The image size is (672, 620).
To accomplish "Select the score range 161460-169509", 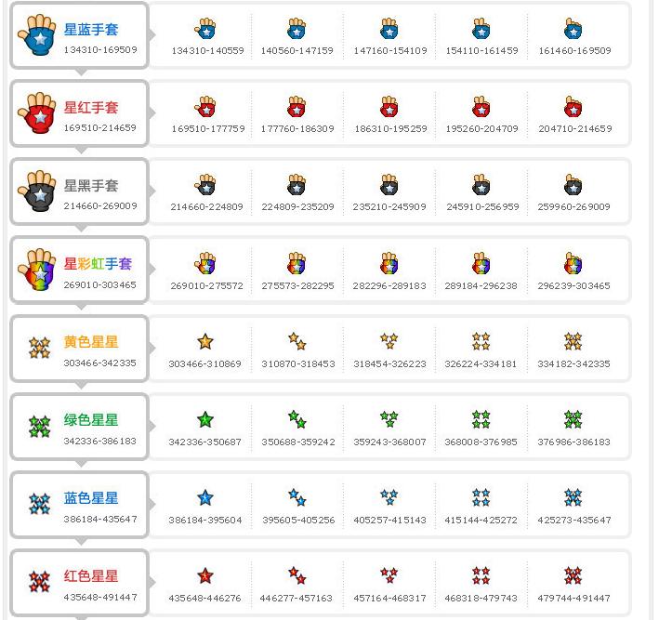I will [574, 50].
